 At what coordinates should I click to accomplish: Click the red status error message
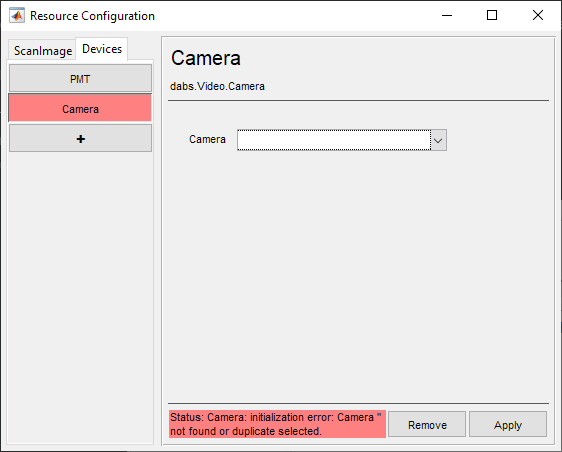pos(277,424)
